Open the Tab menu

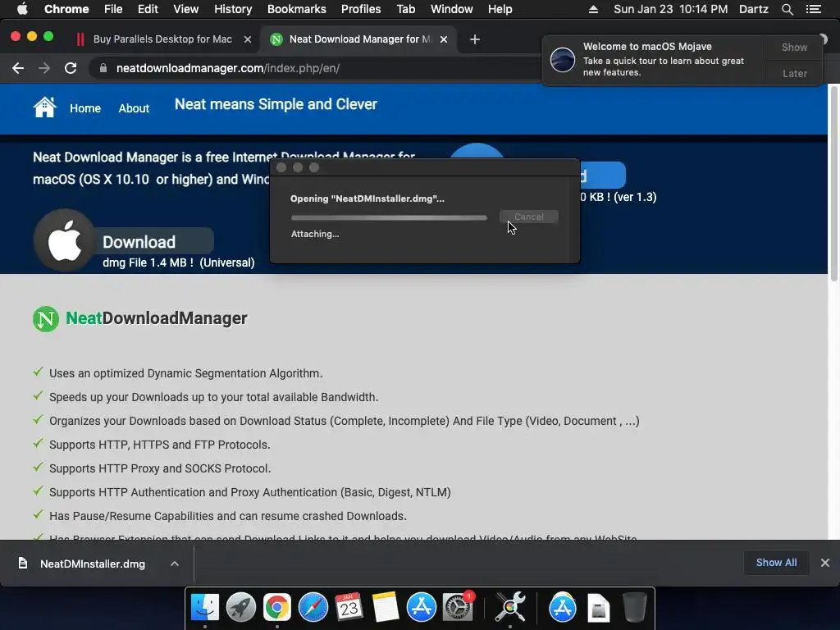(x=405, y=9)
